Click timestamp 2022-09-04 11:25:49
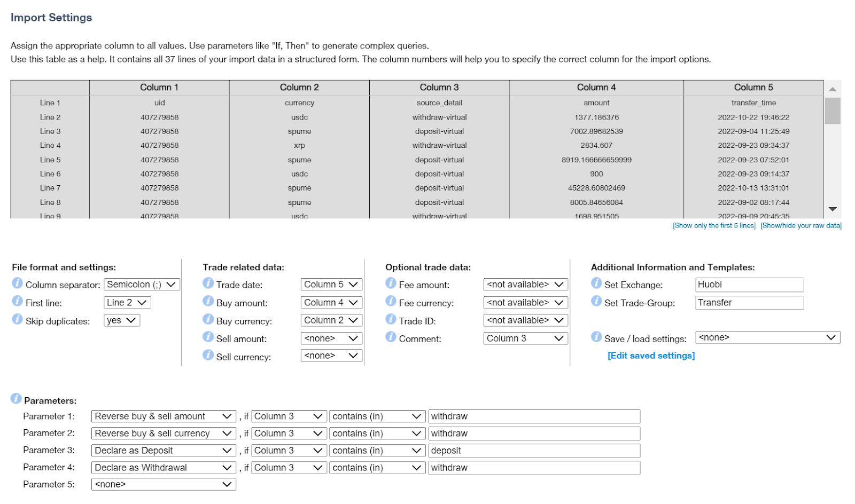The image size is (855, 504). [753, 131]
